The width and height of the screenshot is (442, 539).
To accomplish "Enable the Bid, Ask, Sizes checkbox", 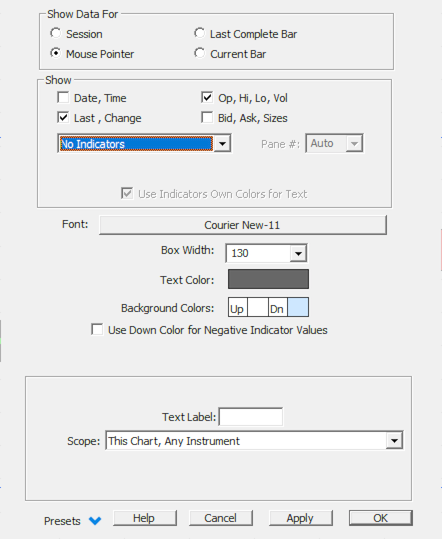I will pos(207,117).
